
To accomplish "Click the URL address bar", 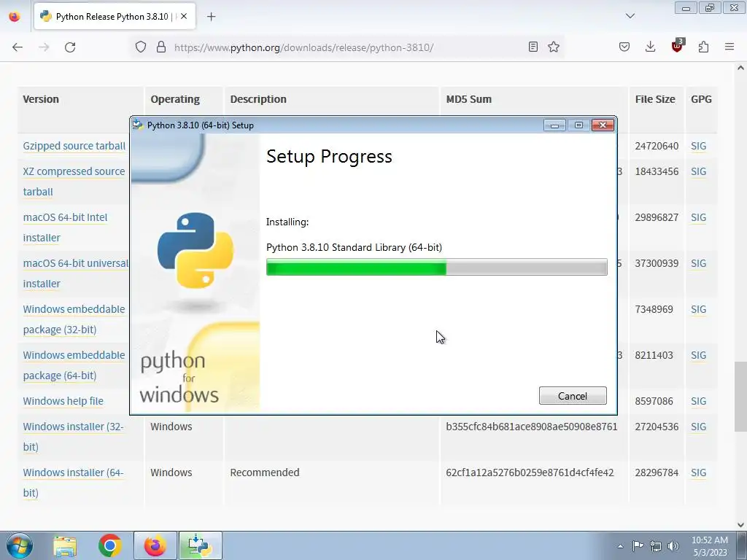I will coord(348,47).
